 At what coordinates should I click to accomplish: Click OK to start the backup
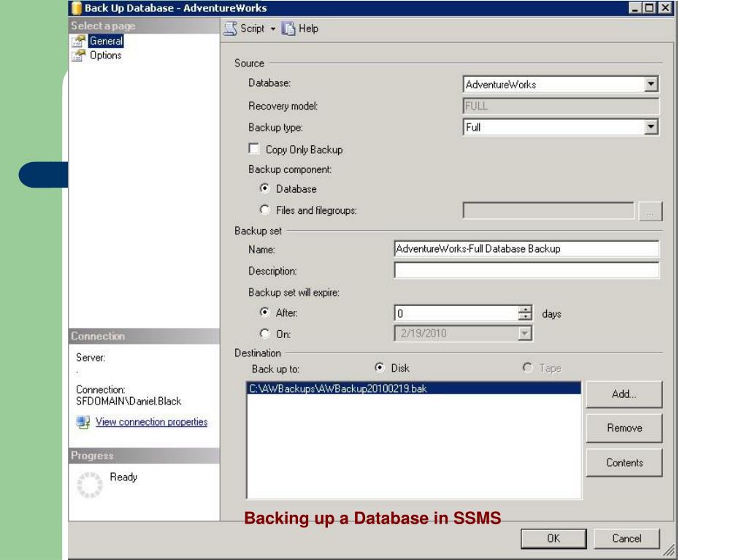[553, 538]
